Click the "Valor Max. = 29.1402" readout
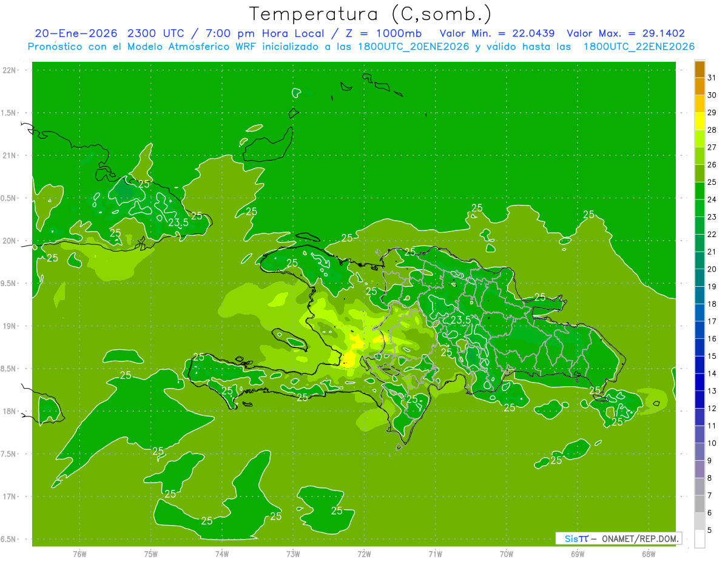Screen dimensions: 728x562 [625, 33]
